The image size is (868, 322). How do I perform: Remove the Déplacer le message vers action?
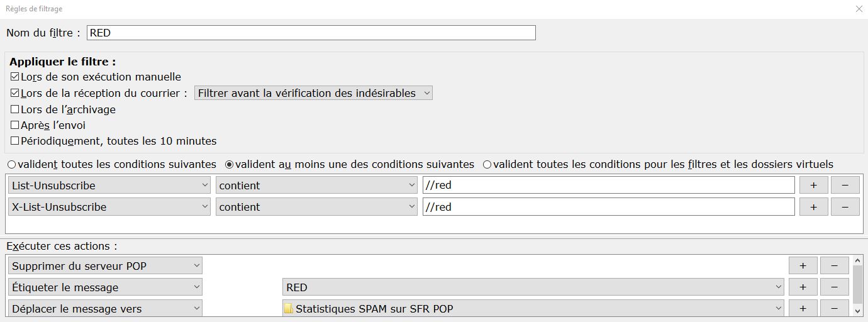(x=834, y=309)
